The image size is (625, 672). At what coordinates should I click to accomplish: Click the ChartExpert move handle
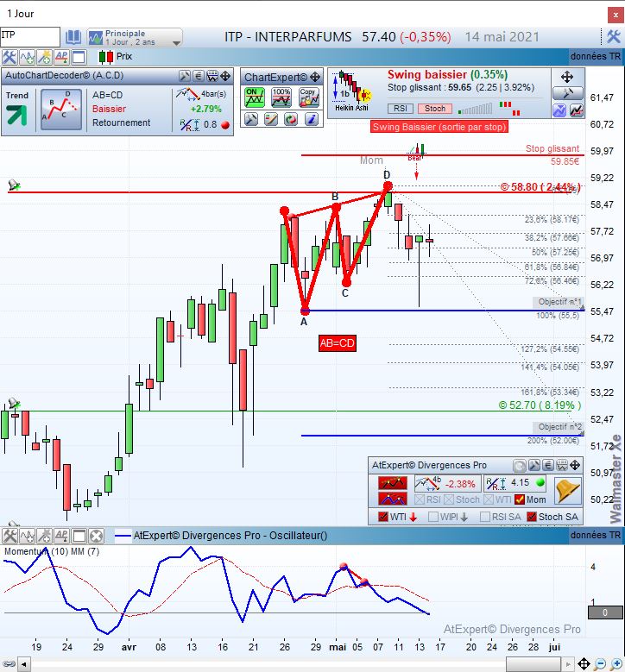tap(315, 77)
